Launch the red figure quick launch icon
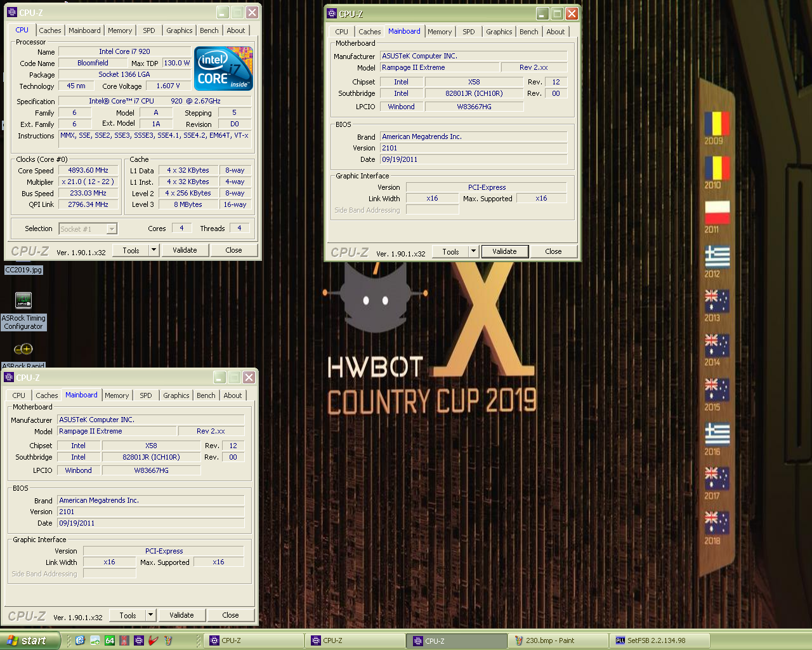Image resolution: width=812 pixels, height=650 pixels. 124,640
